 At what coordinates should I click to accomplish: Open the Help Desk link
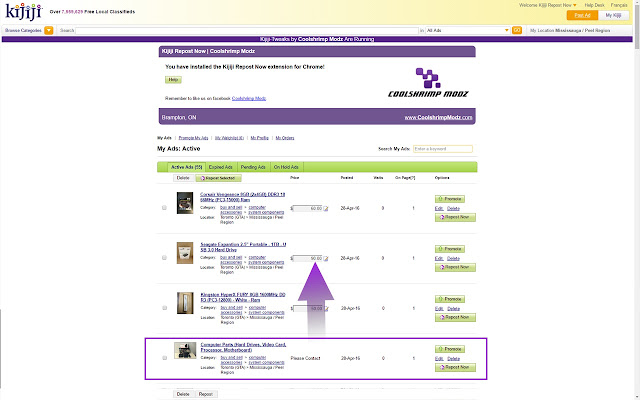coord(594,5)
